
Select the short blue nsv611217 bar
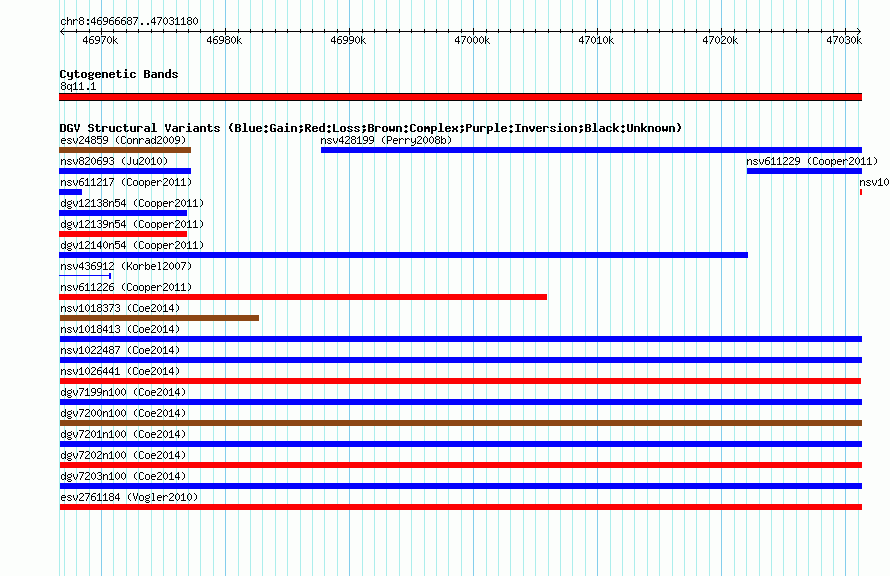(x=70, y=192)
